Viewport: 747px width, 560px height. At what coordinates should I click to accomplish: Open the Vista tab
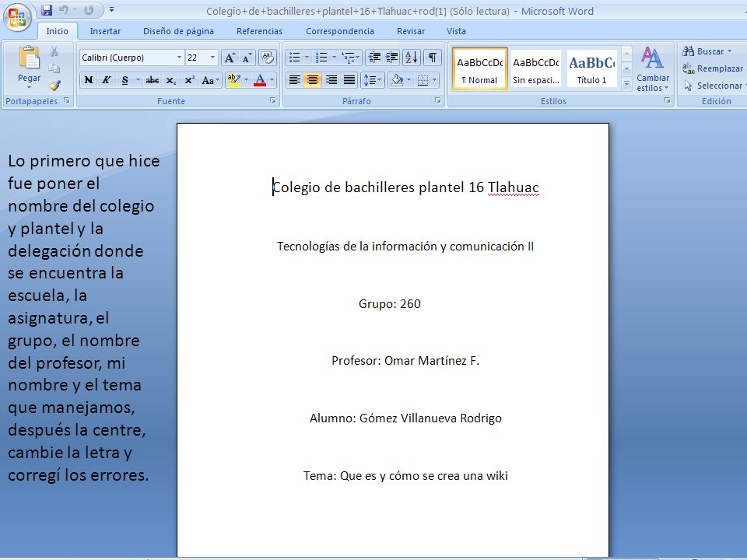tap(456, 31)
